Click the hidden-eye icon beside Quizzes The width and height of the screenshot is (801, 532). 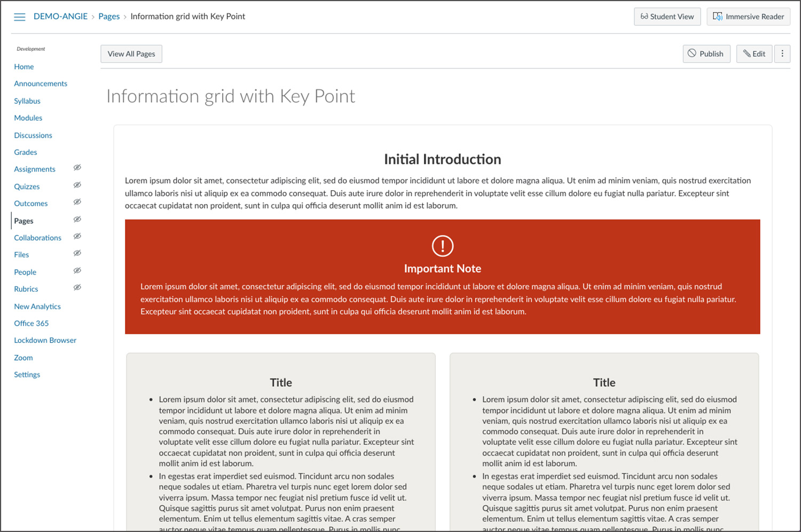(x=77, y=185)
